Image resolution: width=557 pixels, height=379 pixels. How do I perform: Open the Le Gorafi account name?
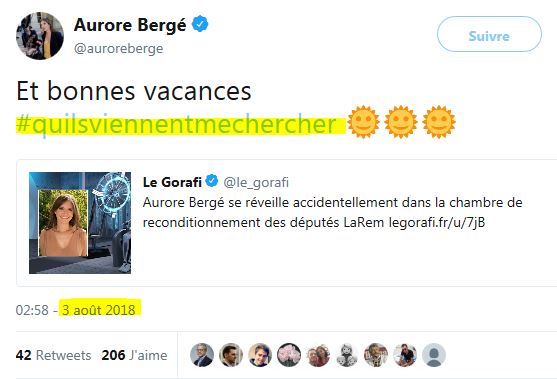(x=172, y=182)
